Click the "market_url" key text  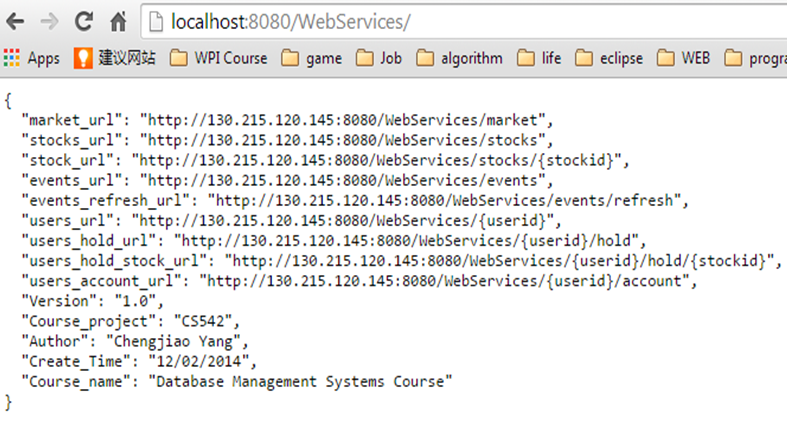(x=72, y=120)
